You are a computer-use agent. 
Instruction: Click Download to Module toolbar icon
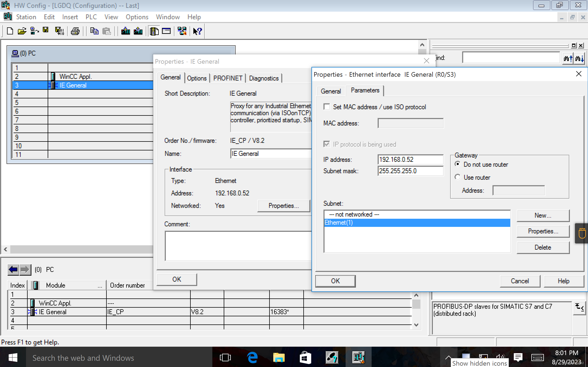coord(125,31)
